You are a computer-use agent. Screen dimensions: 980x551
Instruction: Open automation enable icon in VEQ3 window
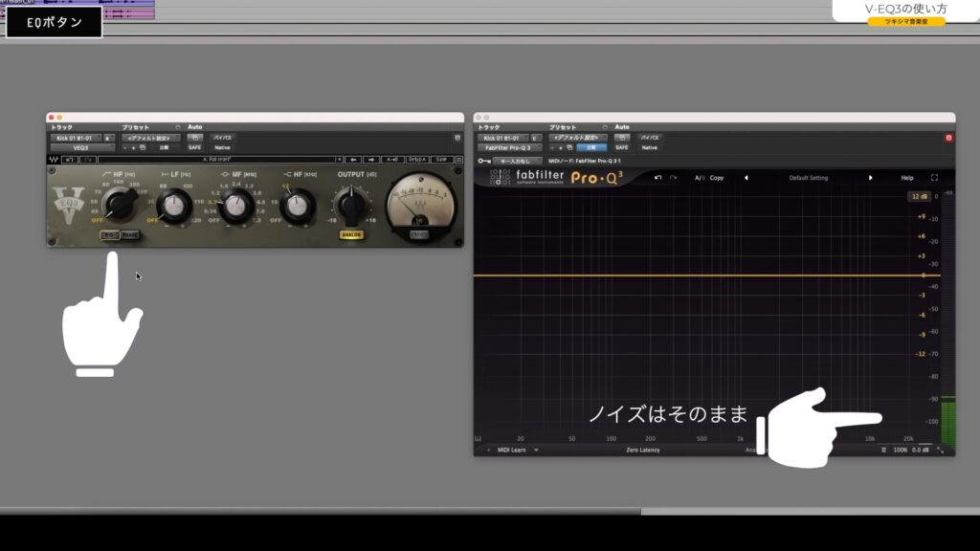(195, 138)
